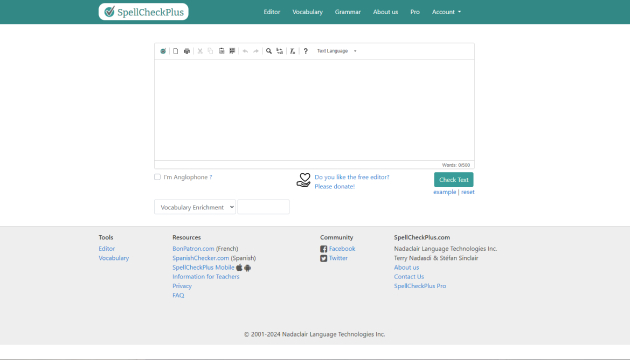Click the paste icon in editor toolbar
This screenshot has width=630, height=360.
221,51
